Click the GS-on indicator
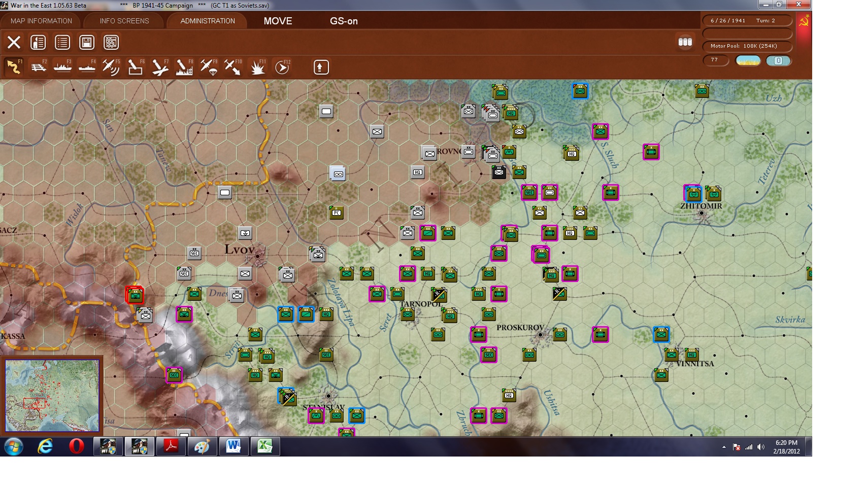 [x=344, y=21]
